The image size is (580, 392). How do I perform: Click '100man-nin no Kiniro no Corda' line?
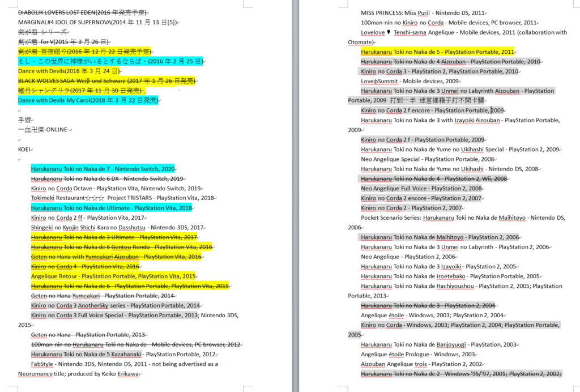click(449, 23)
